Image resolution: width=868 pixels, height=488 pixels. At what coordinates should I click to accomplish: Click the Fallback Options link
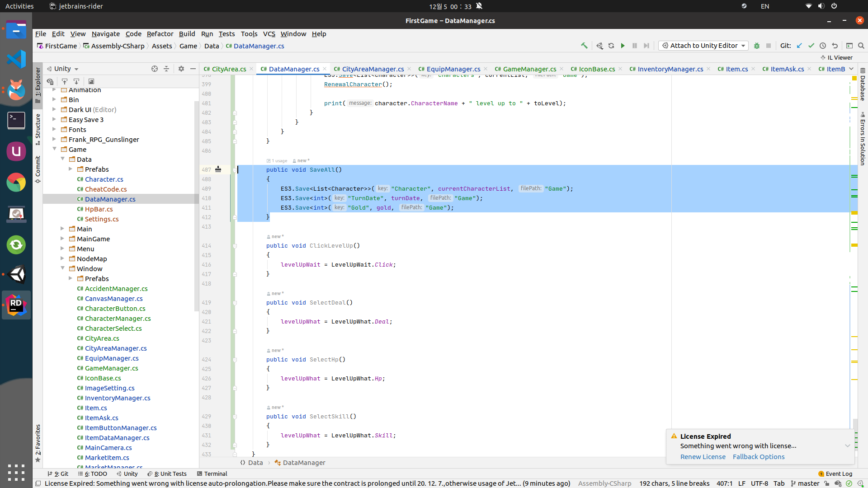click(758, 457)
